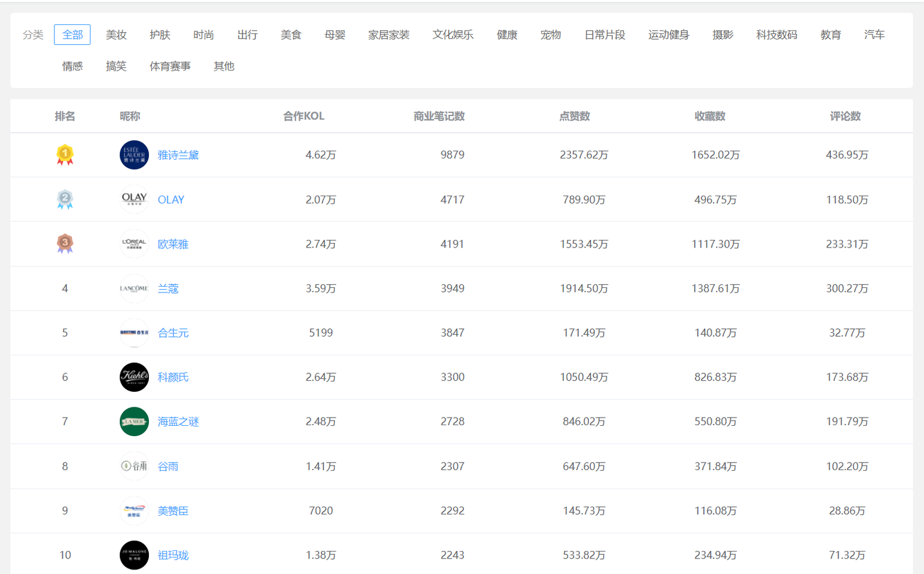924x574 pixels.
Task: Choose the 教育 category
Action: pyautogui.click(x=830, y=35)
